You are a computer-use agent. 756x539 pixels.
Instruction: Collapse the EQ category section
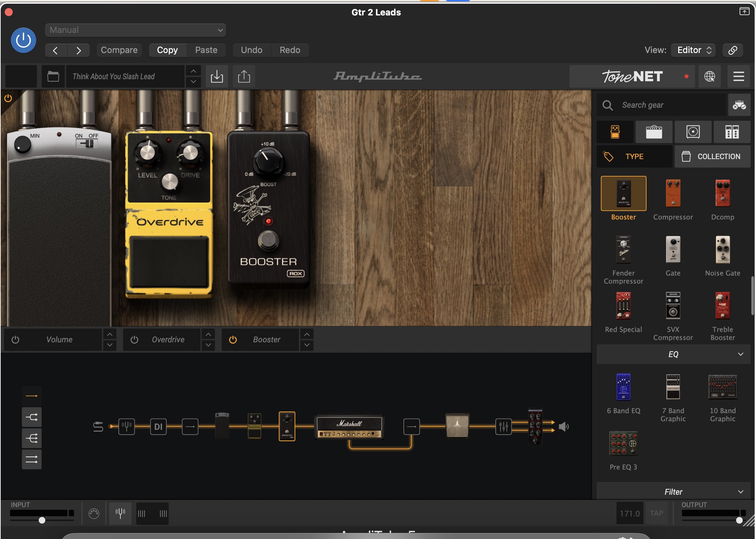(673, 354)
